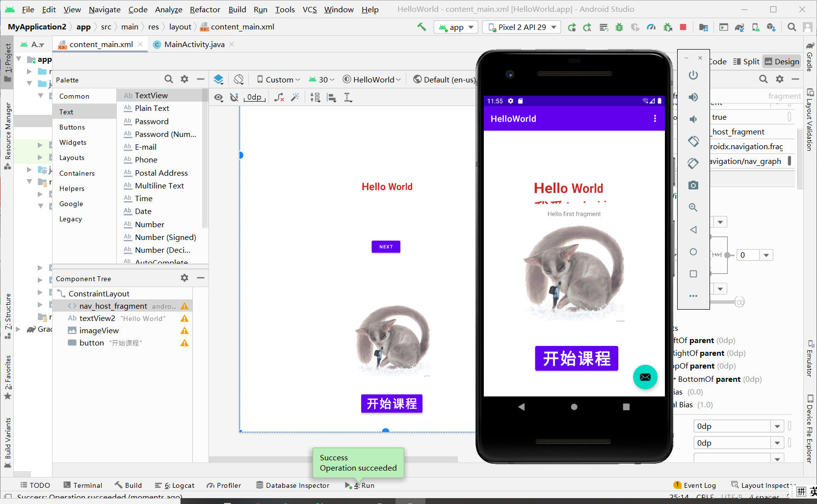Viewport: 817px width, 504px height.
Task: Open the API level 30 dropdown
Action: [x=321, y=79]
